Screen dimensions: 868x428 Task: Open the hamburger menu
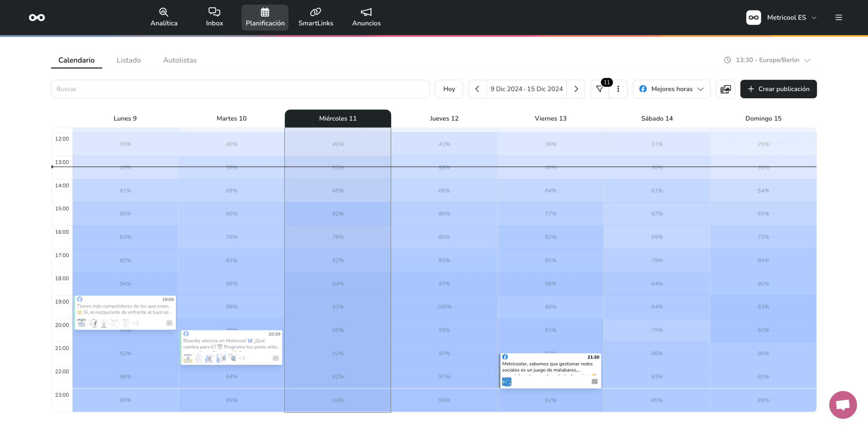[x=838, y=17]
